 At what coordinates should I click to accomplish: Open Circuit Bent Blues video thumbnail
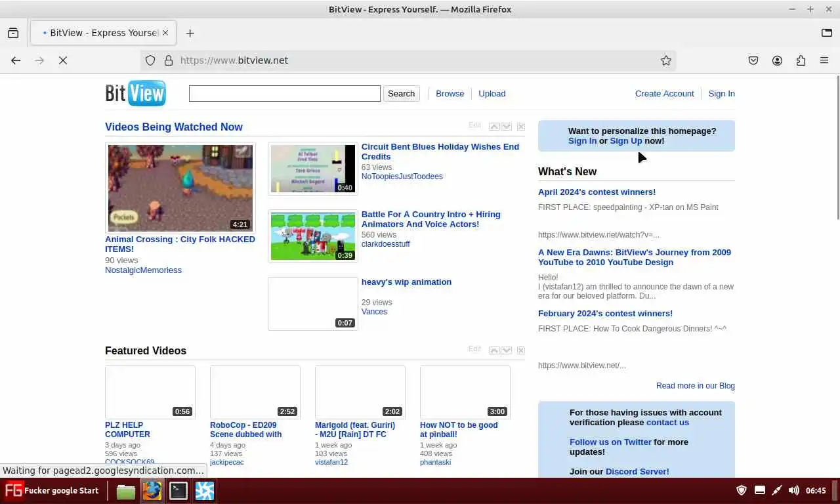pyautogui.click(x=313, y=169)
